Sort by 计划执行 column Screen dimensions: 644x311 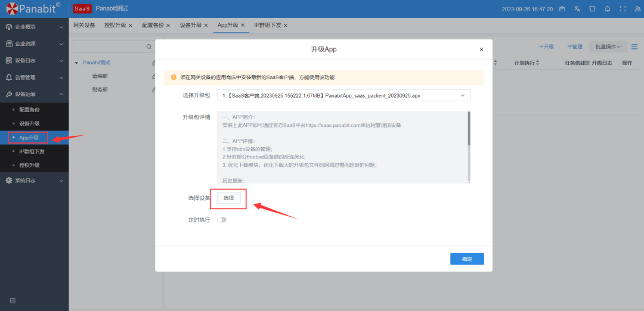[537, 63]
